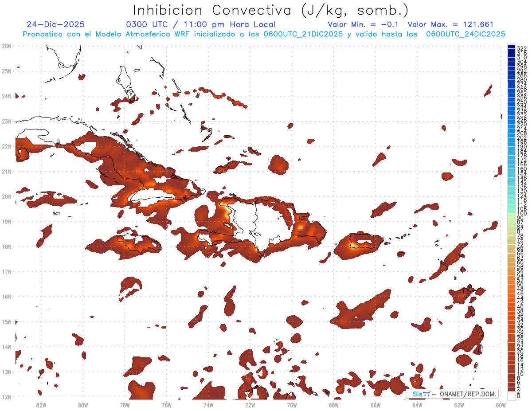Click the 78W longitude label
This screenshot has height=411, width=532.
[125, 404]
